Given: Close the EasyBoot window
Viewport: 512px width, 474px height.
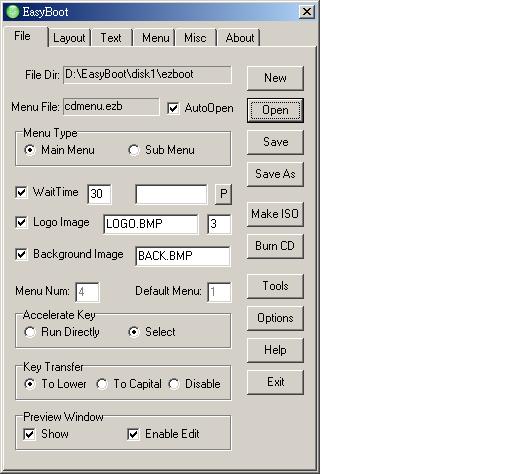Looking at the screenshot, I should pos(306,12).
